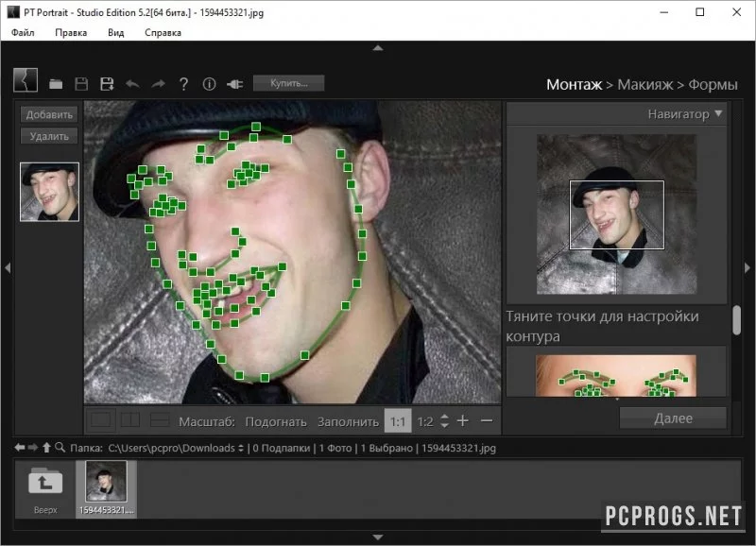Click the right panel vertical scrollbar
The image size is (756, 546).
click(x=737, y=320)
